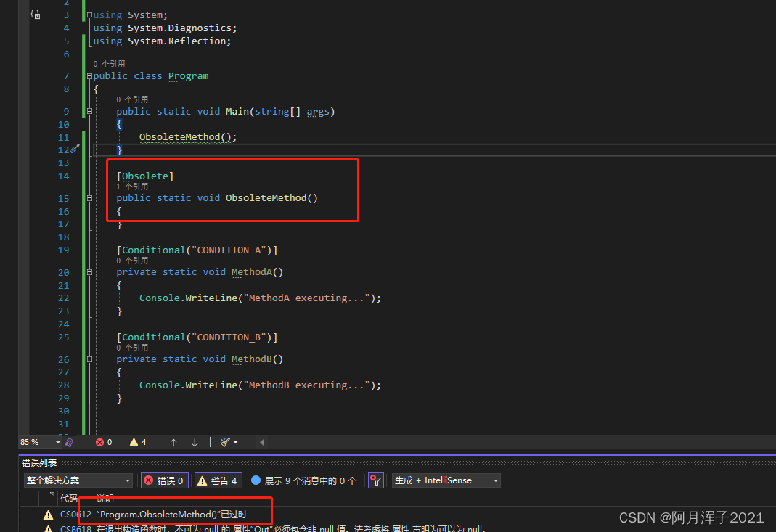776x532 pixels.
Task: Click the CS0612 error code link
Action: (x=78, y=513)
